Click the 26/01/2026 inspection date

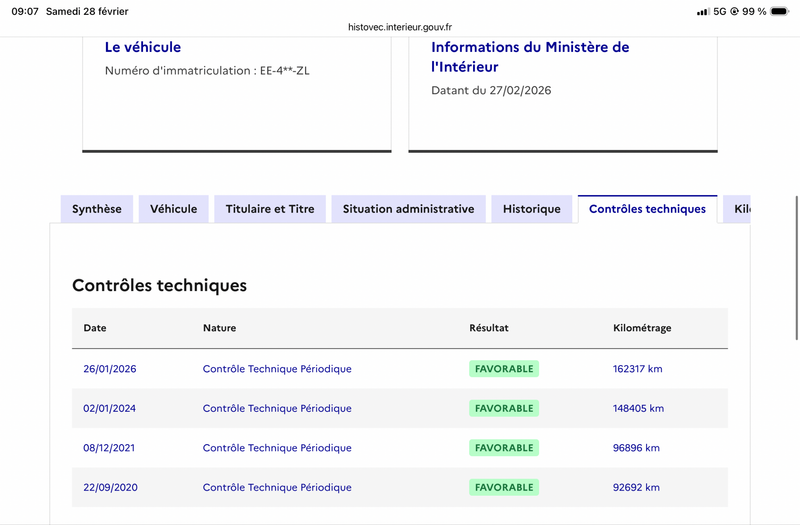click(110, 369)
